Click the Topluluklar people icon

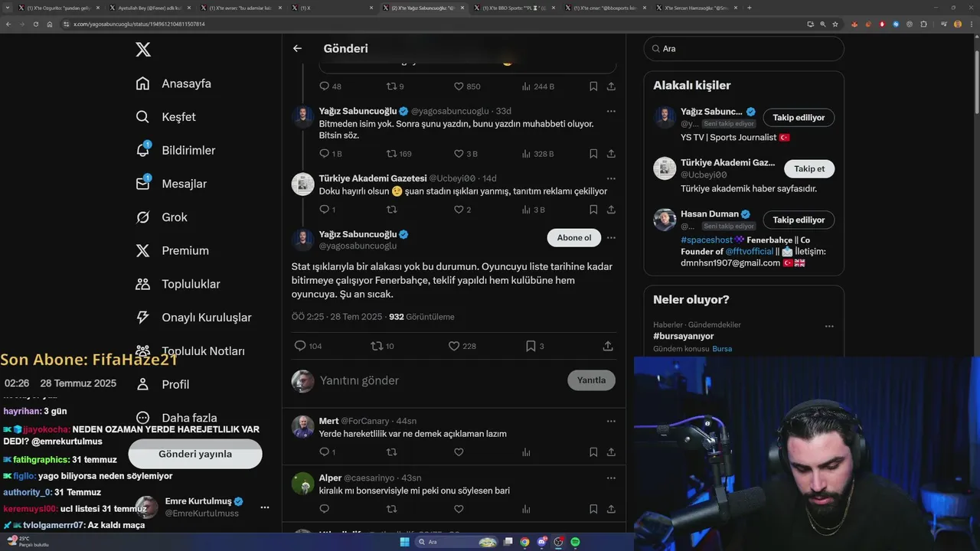[x=143, y=284]
